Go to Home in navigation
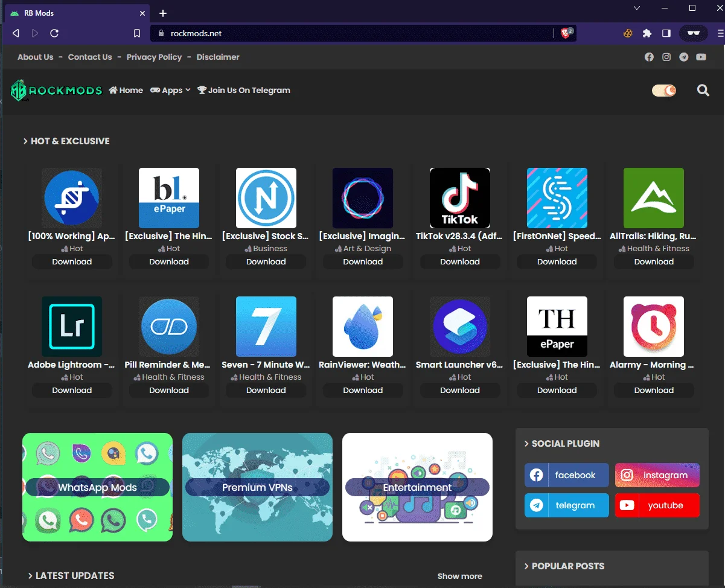The image size is (725, 588). (x=126, y=90)
